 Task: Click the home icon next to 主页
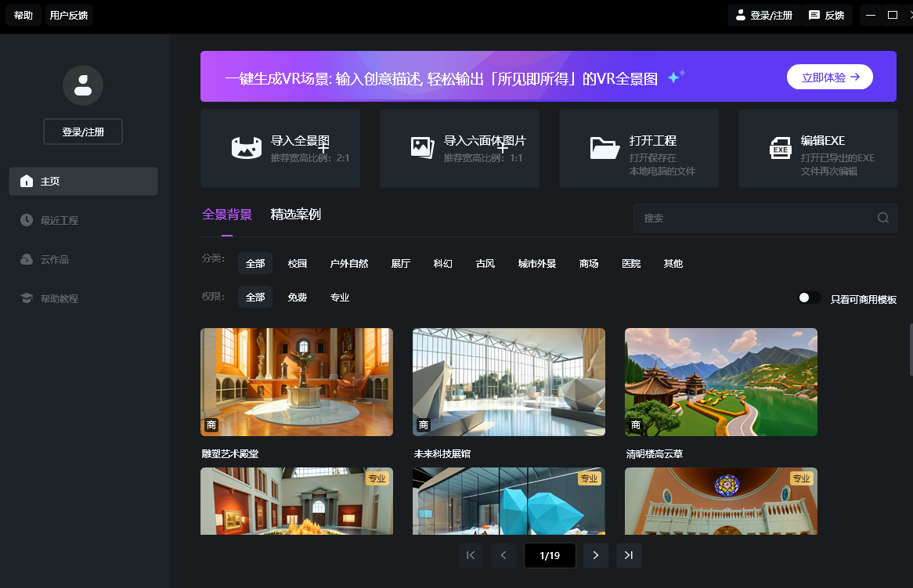coord(26,181)
